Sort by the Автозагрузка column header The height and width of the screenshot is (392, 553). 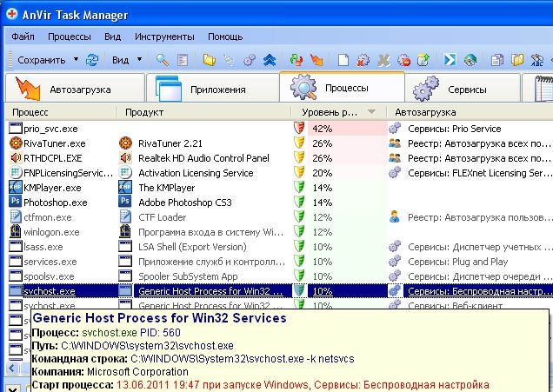click(x=470, y=112)
